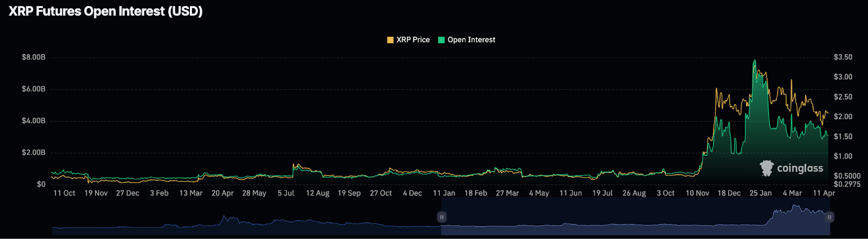Click the 11 Apr date label
Viewport: 868px width, 239px height.
824,193
